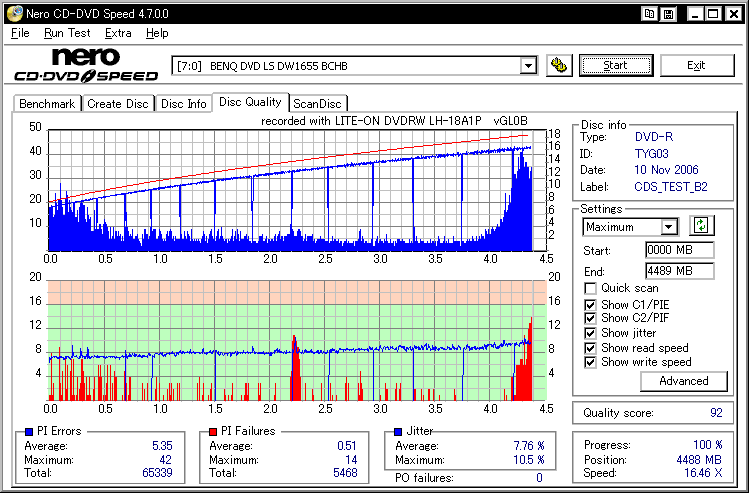Uncheck Show C1/PIE checkbox
Image resolution: width=749 pixels, height=493 pixels.
[590, 305]
